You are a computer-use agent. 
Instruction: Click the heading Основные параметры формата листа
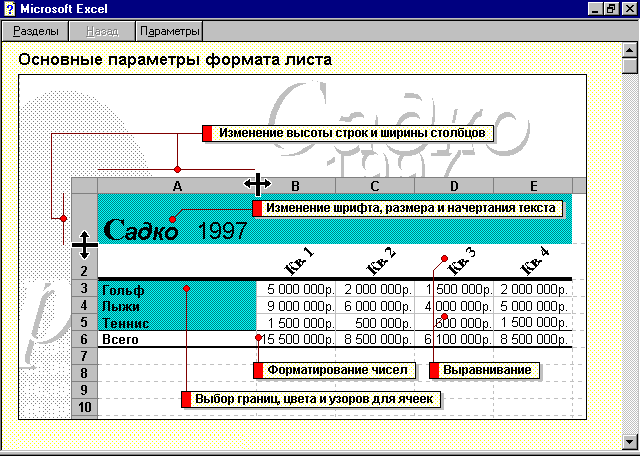coord(175,60)
